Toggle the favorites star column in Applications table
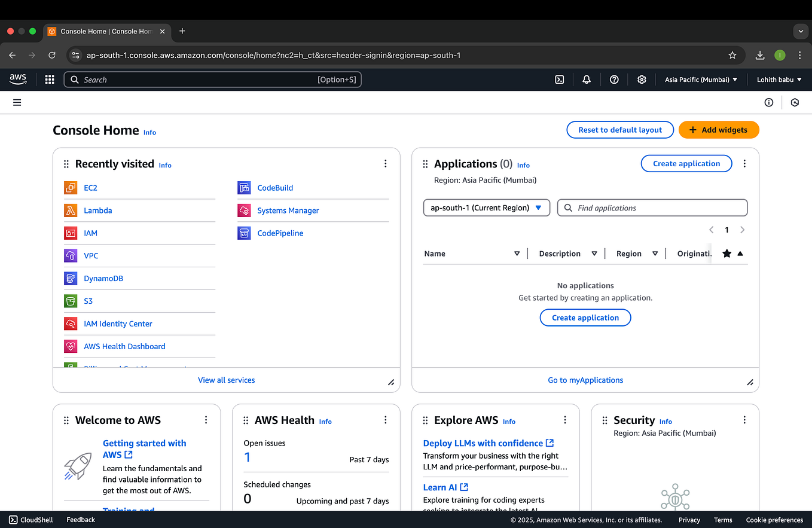Screen dimensions: 812x528 click(x=726, y=253)
